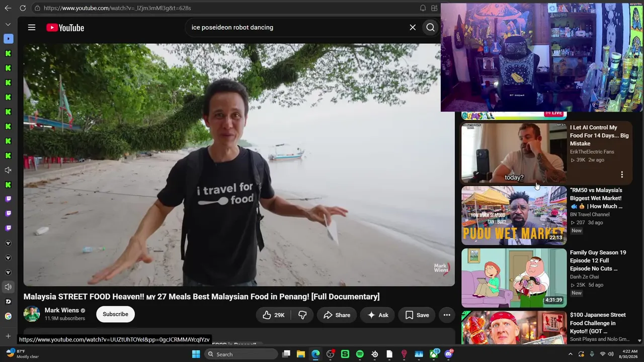Select the URL in the address bar
Image resolution: width=644 pixels, height=362 pixels.
[117, 8]
